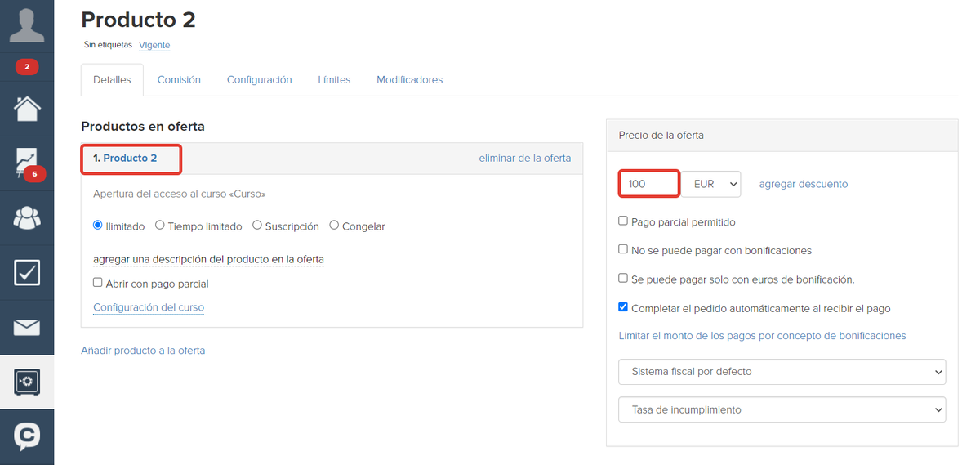Select the Tiempo limitado radio option

(160, 226)
